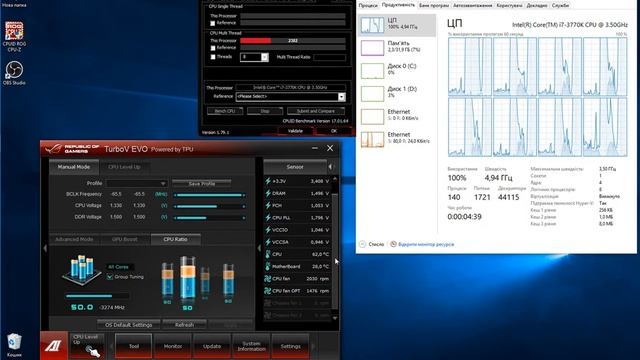The height and width of the screenshot is (360, 640).
Task: Adjust the DDR Voltage slider
Action: coord(209,218)
